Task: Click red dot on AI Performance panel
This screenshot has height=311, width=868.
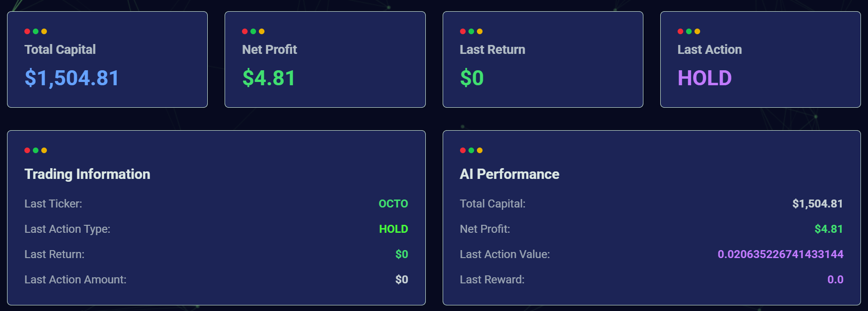Action: (x=463, y=150)
